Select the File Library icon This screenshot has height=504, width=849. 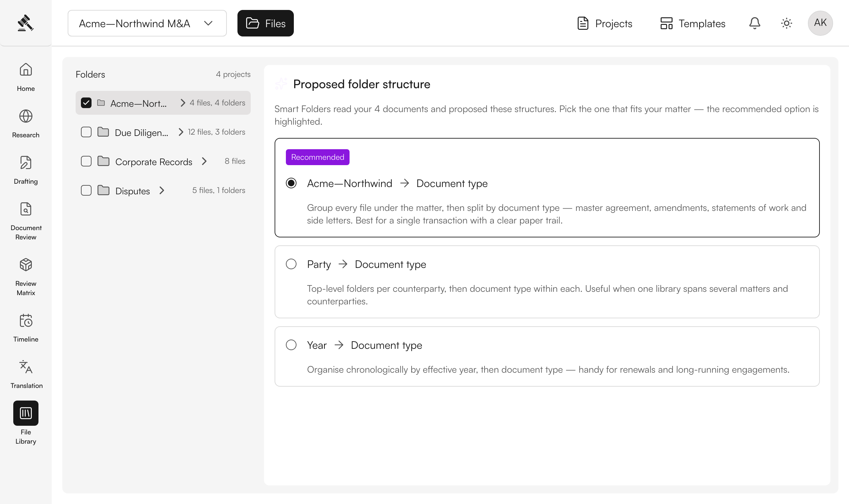(26, 413)
